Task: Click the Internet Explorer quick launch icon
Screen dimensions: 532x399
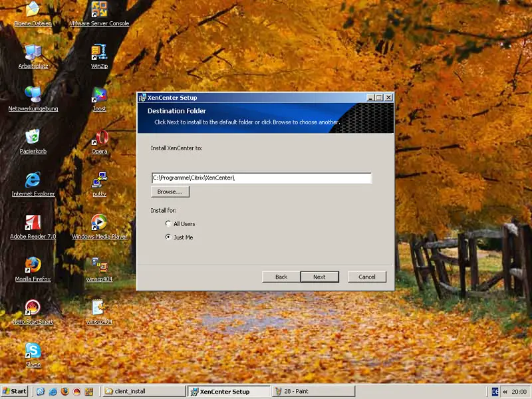Action: pyautogui.click(x=53, y=392)
